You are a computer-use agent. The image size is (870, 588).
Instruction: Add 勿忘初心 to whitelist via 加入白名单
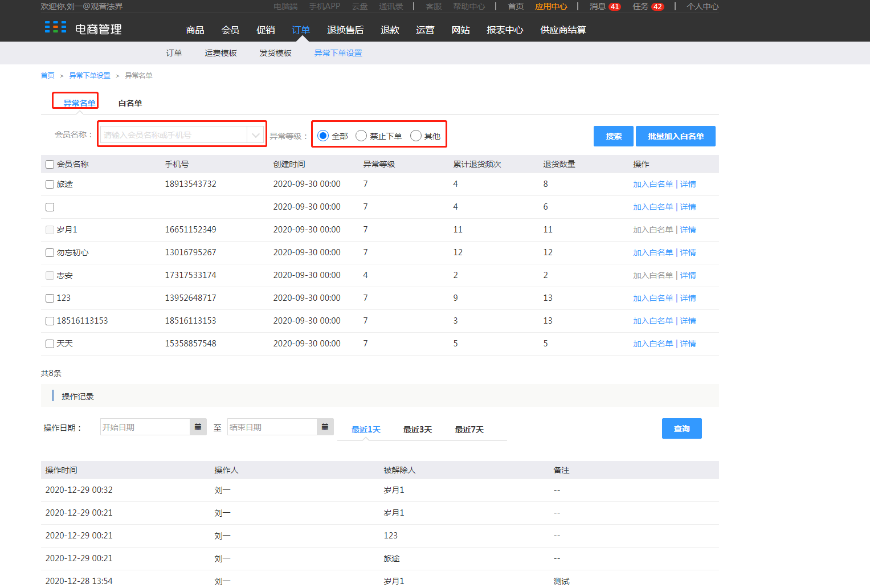click(x=653, y=252)
